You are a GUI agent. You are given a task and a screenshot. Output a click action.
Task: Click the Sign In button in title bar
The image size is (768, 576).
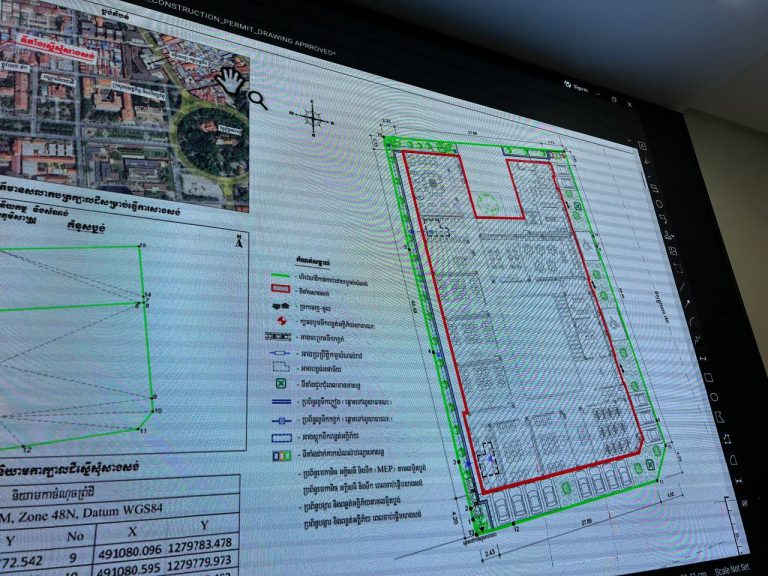[578, 87]
